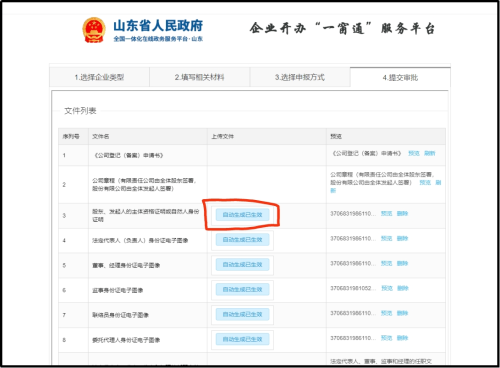Delete 委托代理人身份证电子图像 file in row 8

pos(402,338)
